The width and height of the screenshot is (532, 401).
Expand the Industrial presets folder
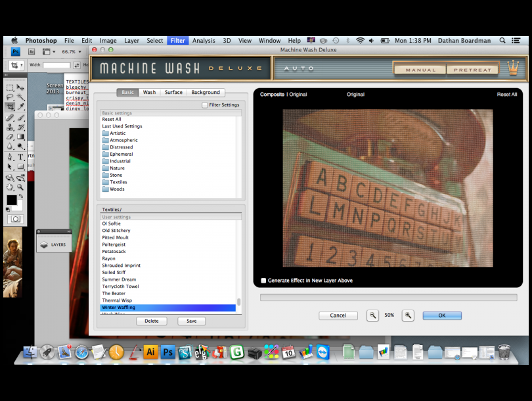pyautogui.click(x=116, y=161)
